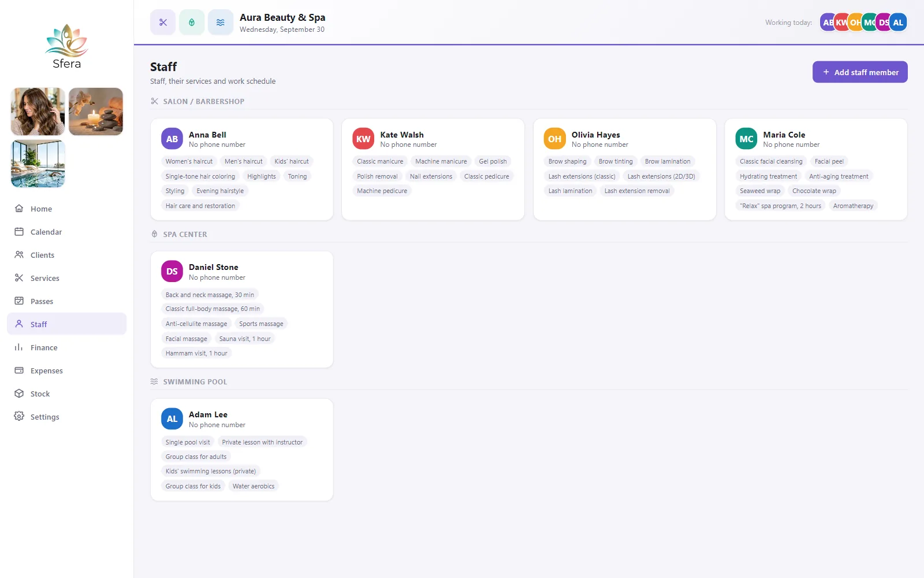Click Maria Cole's MC avatar on her card
Viewport: 924px width, 578px height.
746,139
